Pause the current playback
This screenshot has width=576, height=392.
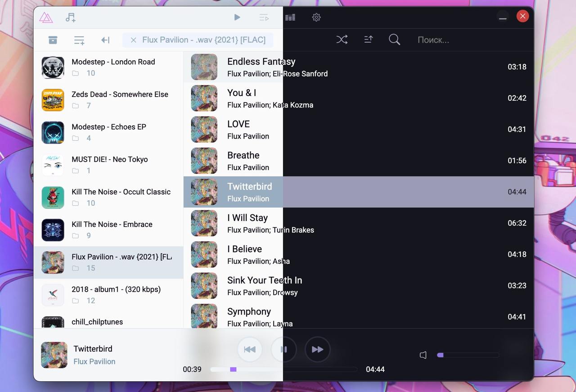pos(283,349)
